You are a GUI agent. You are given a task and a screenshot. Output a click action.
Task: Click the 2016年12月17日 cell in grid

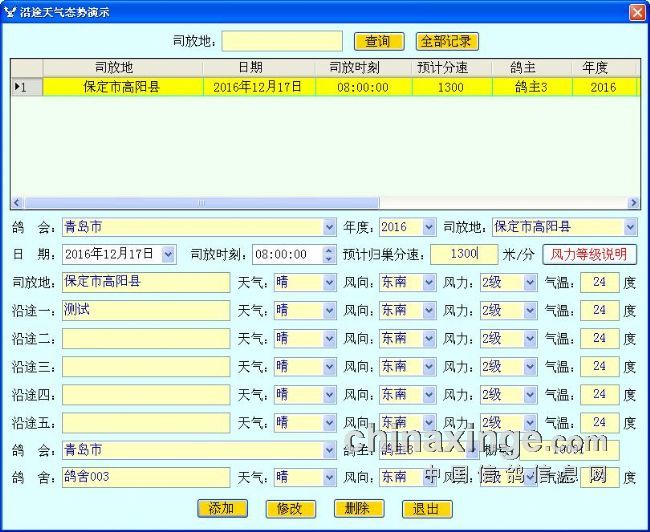[x=259, y=87]
